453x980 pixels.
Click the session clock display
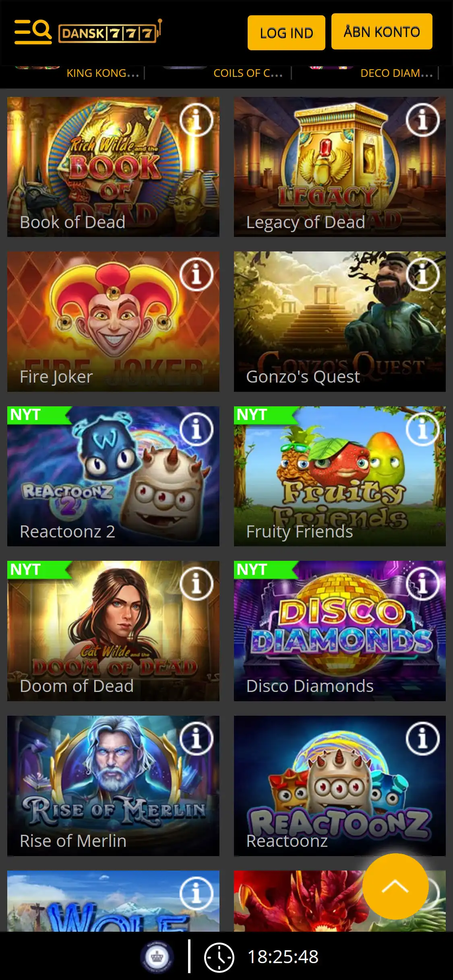click(262, 957)
